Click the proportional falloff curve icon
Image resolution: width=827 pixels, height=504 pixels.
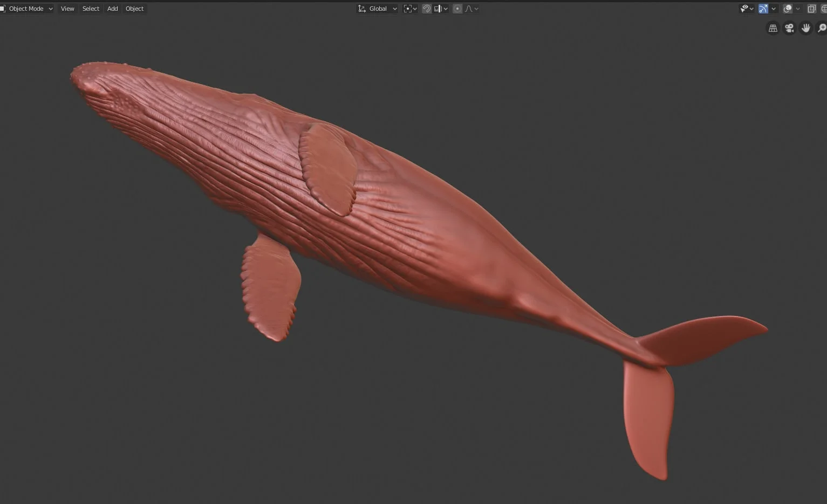tap(468, 8)
